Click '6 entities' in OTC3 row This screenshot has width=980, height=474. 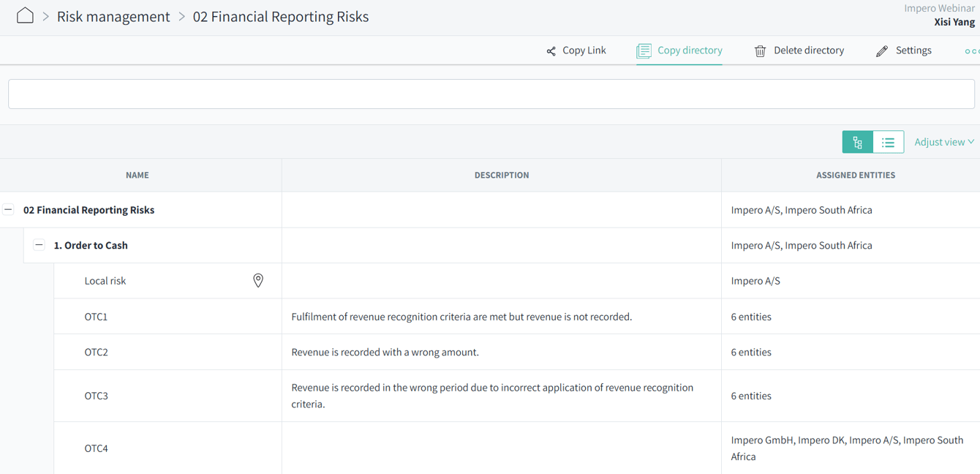point(751,396)
